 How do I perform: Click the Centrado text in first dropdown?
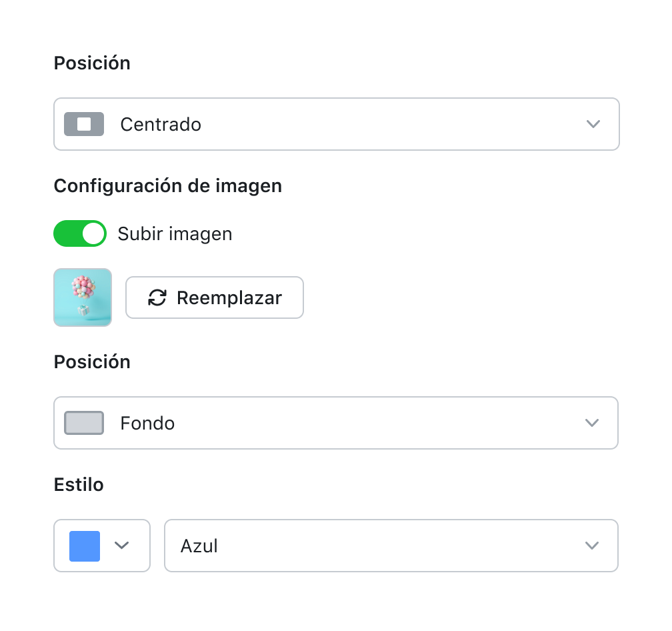tap(161, 125)
